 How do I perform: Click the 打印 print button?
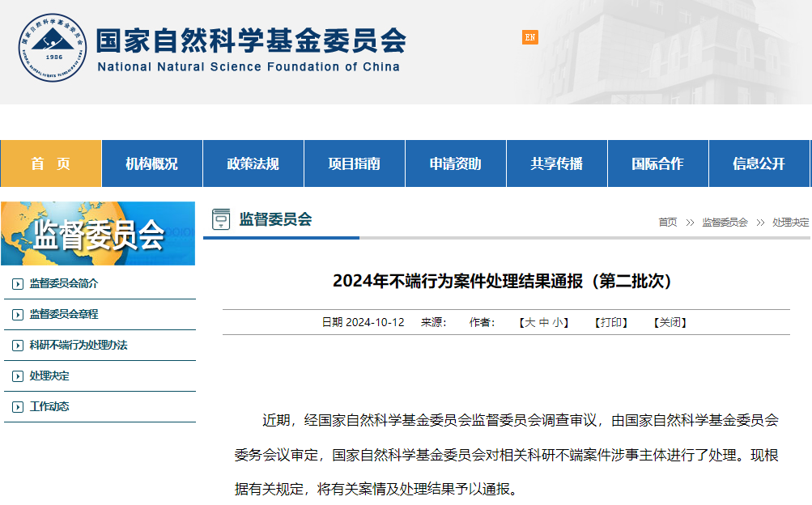(x=611, y=322)
